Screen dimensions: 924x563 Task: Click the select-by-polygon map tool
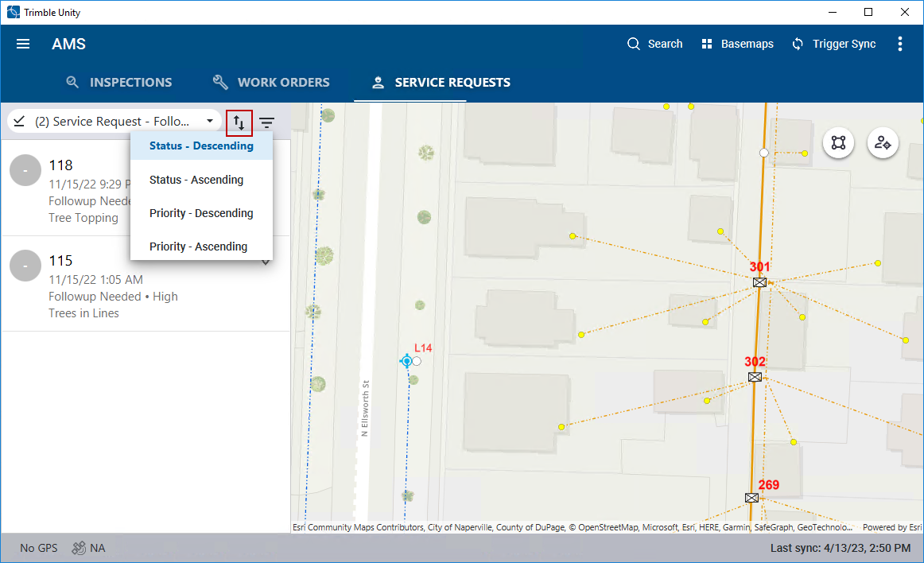click(838, 143)
